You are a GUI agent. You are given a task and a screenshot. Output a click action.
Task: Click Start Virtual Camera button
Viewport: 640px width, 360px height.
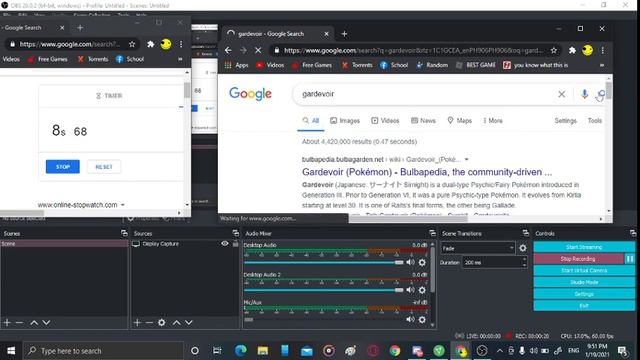click(584, 270)
